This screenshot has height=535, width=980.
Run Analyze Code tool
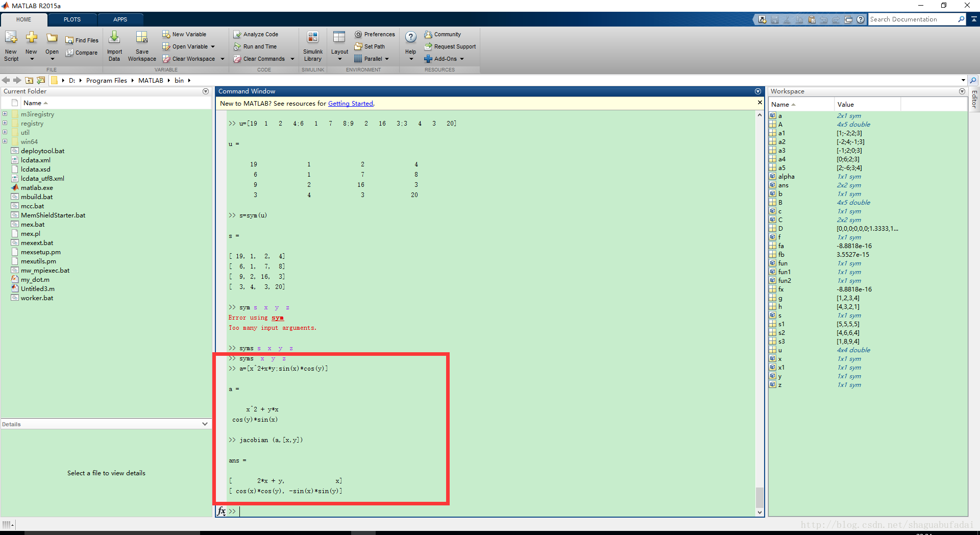[x=256, y=34]
